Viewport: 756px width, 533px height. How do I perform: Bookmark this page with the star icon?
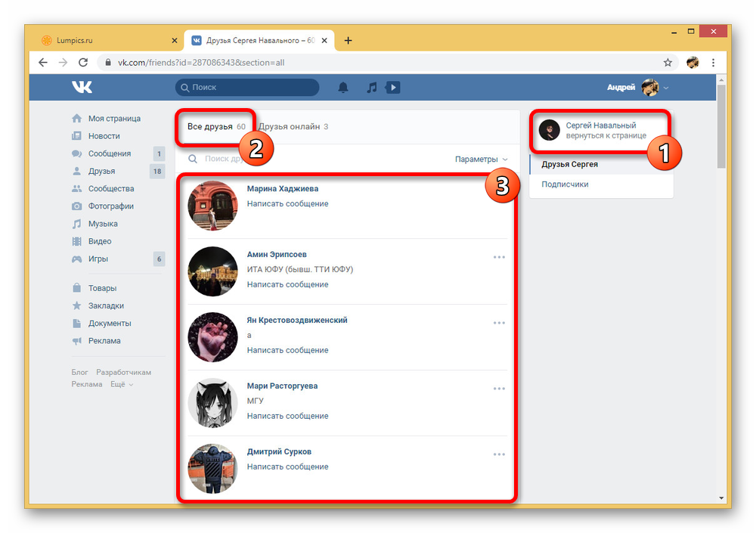click(668, 62)
